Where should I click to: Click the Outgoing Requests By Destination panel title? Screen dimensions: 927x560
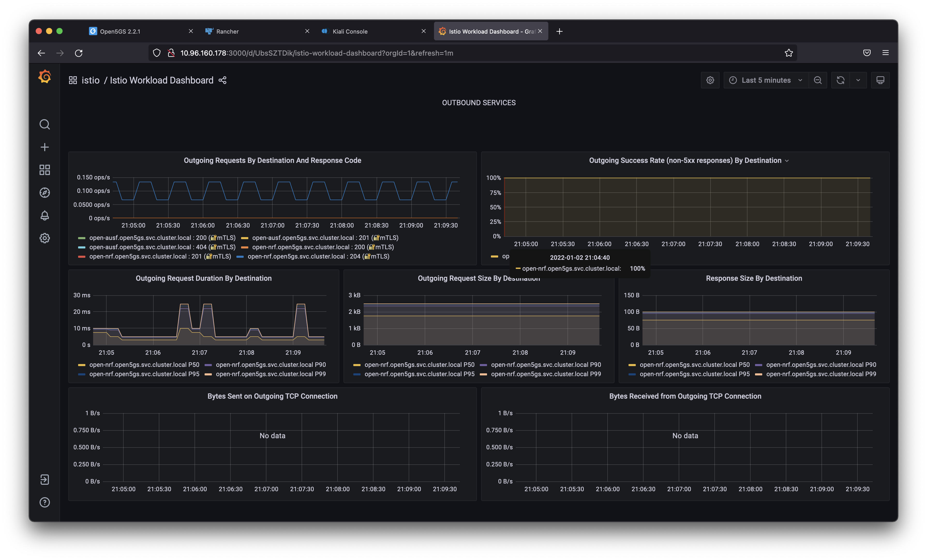272,161
